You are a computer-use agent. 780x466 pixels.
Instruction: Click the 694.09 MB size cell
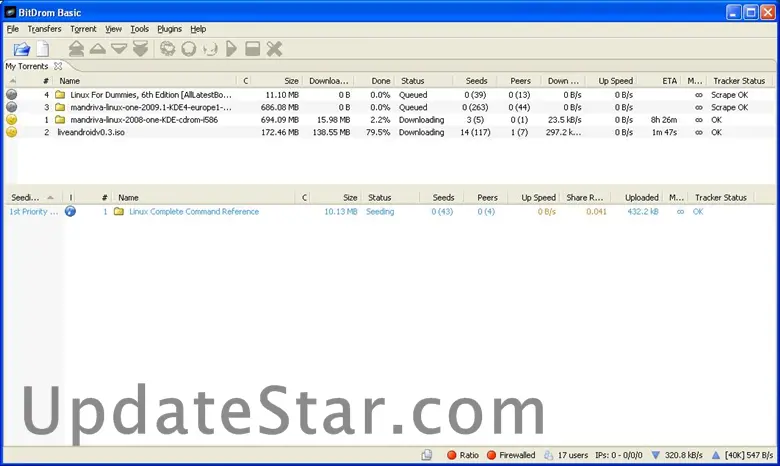tap(280, 120)
